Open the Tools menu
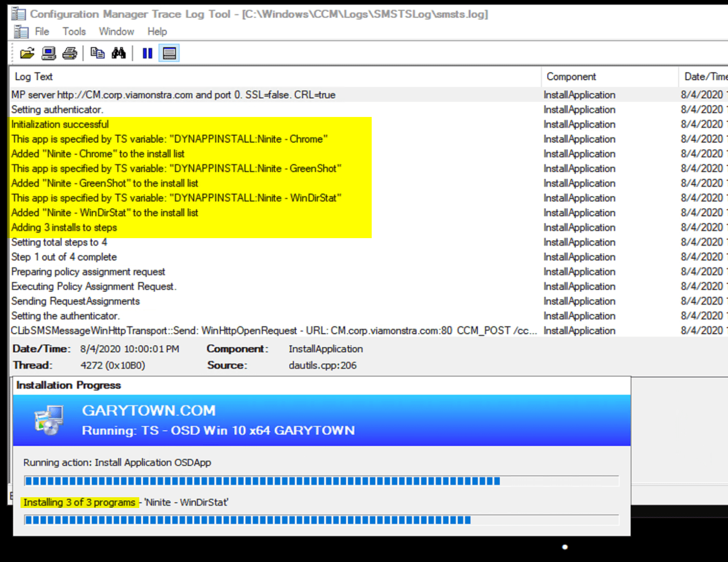 (x=74, y=31)
